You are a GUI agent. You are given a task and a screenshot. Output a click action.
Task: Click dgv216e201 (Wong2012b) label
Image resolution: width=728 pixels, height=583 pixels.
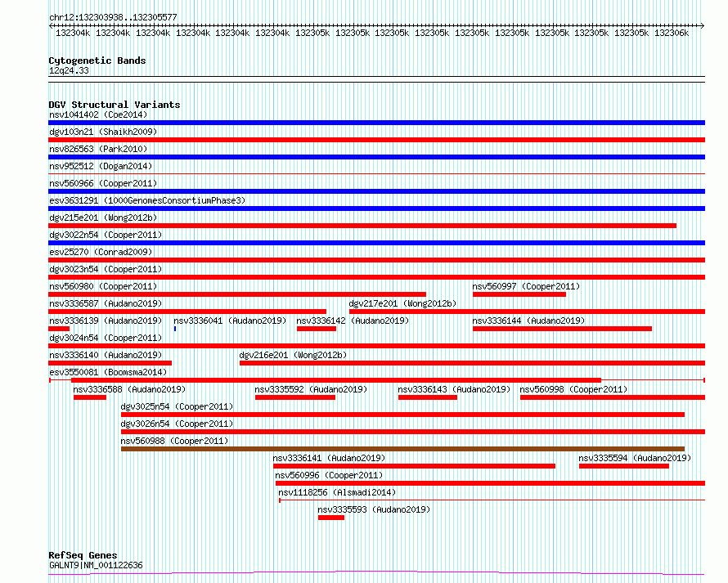[293, 355]
